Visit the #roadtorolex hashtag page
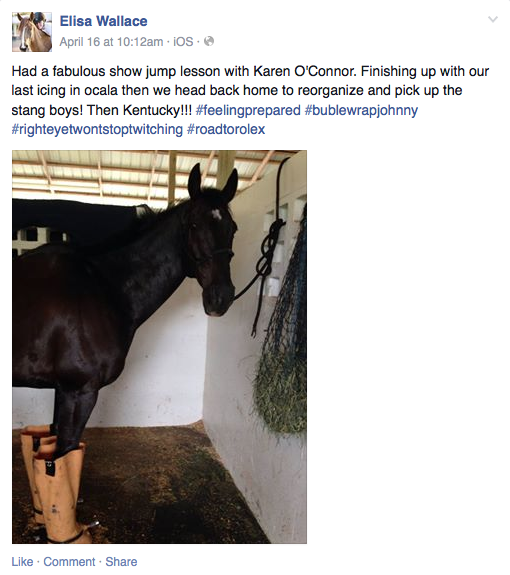 [x=226, y=129]
